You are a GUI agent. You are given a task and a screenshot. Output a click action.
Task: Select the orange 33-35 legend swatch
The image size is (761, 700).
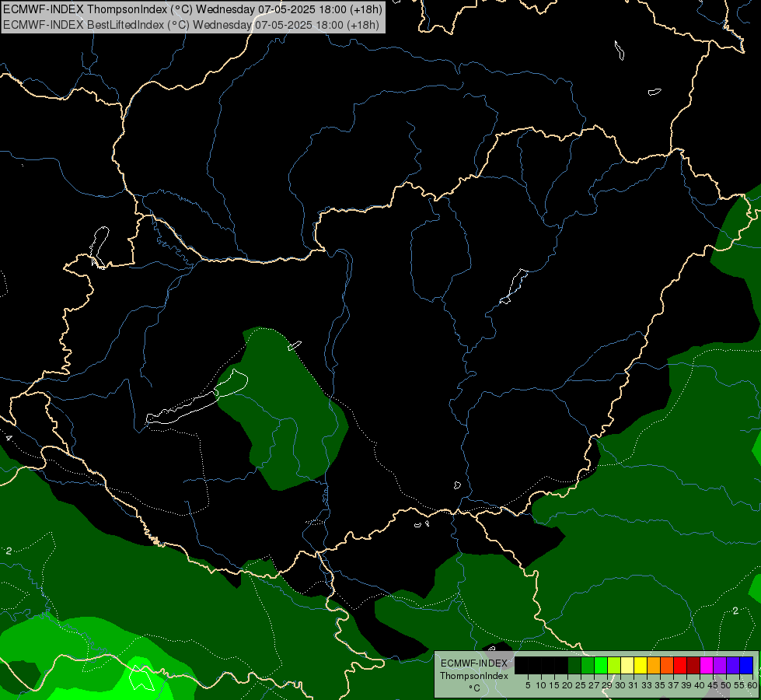(x=654, y=665)
